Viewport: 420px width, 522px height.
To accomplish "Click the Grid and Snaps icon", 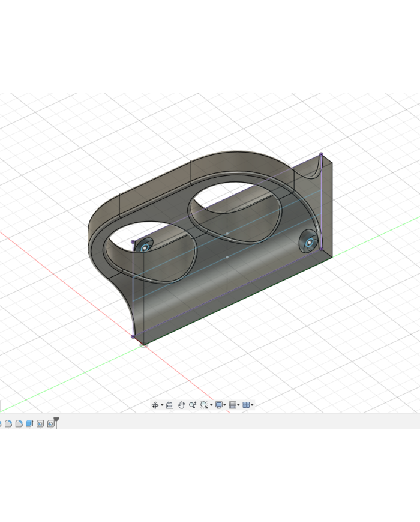I will [233, 405].
